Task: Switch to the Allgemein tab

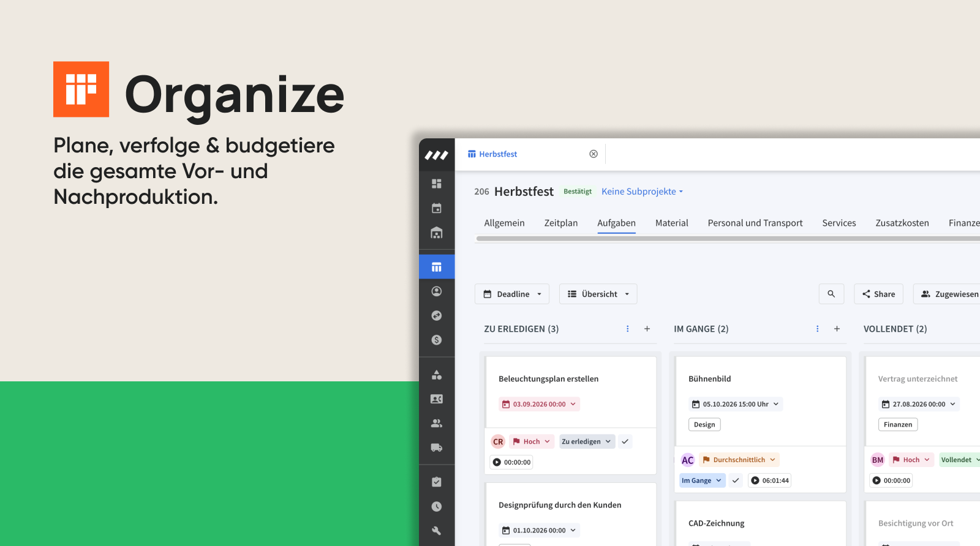Action: point(504,223)
